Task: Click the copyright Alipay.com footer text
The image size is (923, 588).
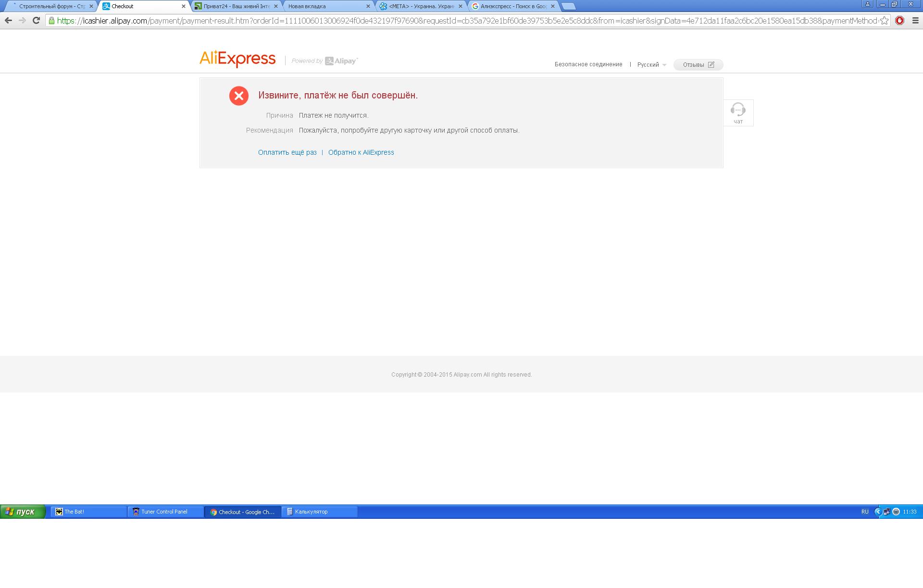Action: [461, 375]
